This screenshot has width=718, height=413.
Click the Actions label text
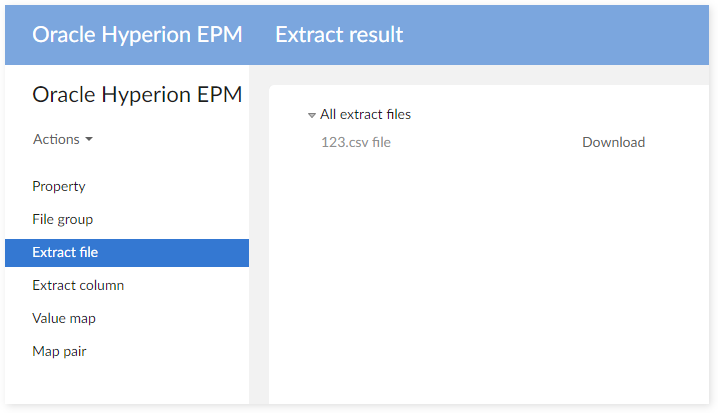[x=56, y=139]
